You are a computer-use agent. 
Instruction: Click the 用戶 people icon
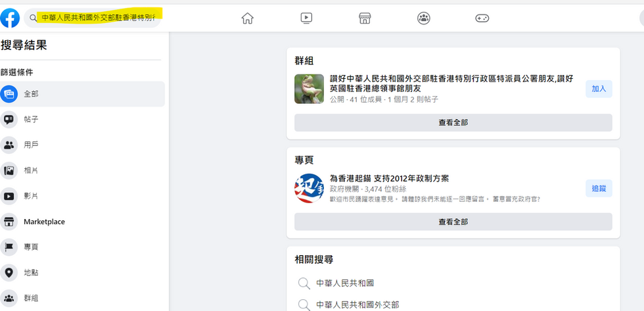[9, 145]
